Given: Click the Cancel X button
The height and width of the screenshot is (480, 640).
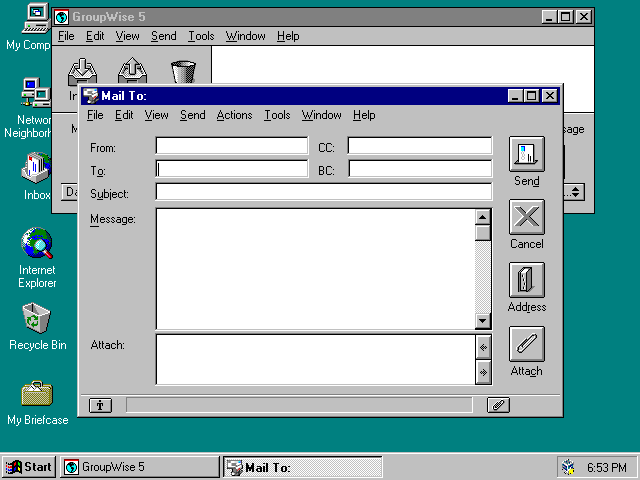Looking at the screenshot, I should [527, 217].
